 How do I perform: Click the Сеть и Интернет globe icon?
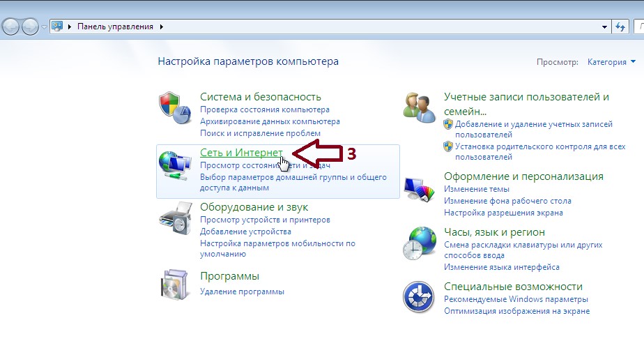[175, 165]
